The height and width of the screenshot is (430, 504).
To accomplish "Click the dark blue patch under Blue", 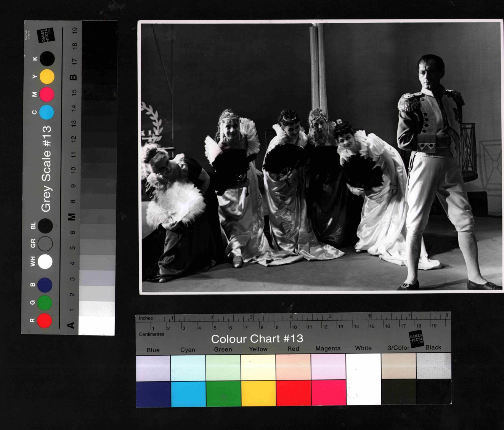I will pos(153,394).
